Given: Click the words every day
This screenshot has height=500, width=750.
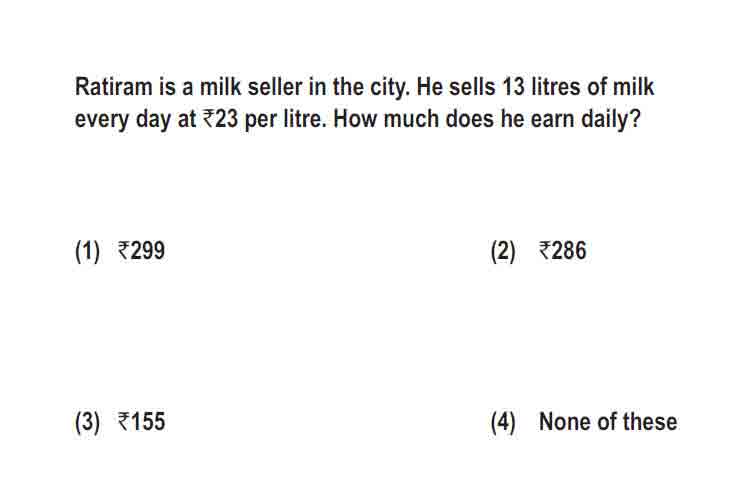Looking at the screenshot, I should click(x=123, y=120).
